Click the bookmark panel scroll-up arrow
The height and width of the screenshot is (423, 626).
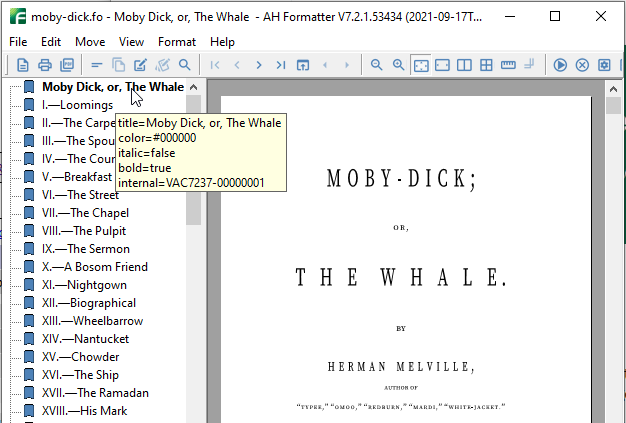pos(194,87)
